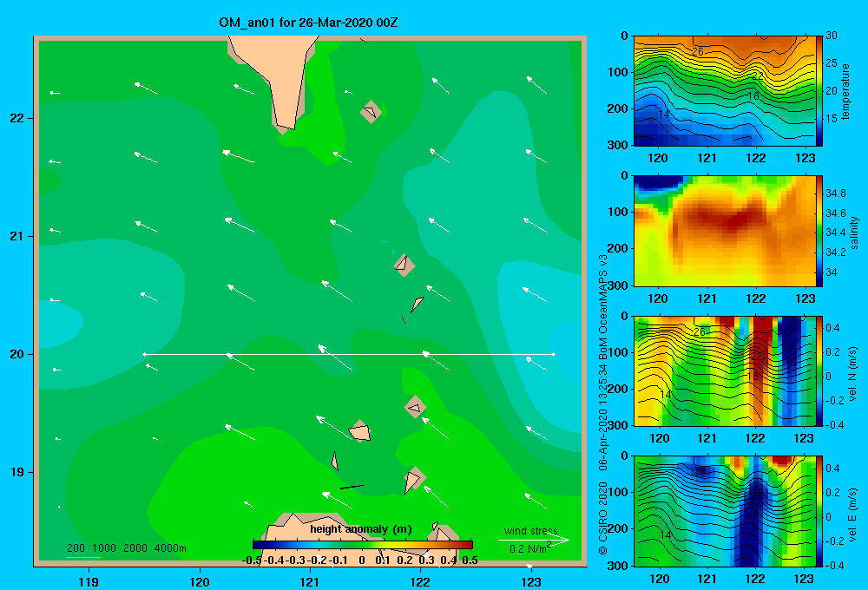Click the 'vel. N (m/s)' axis label
Image resolution: width=868 pixels, height=590 pixels.
click(x=853, y=374)
